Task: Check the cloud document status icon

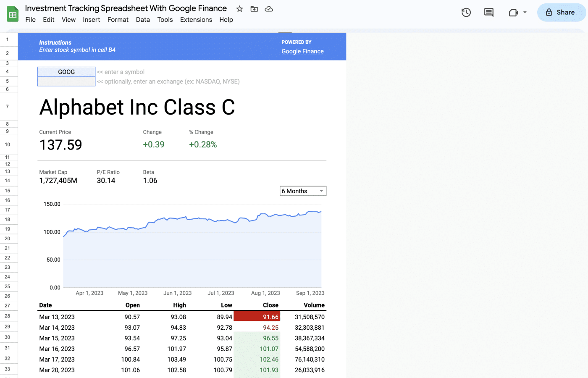Action: click(x=269, y=9)
